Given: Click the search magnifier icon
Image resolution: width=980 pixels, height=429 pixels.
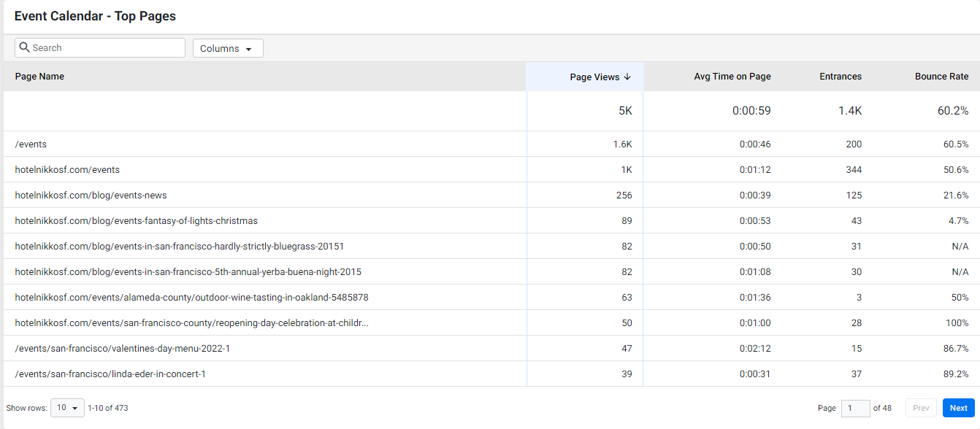Looking at the screenshot, I should click(x=24, y=47).
